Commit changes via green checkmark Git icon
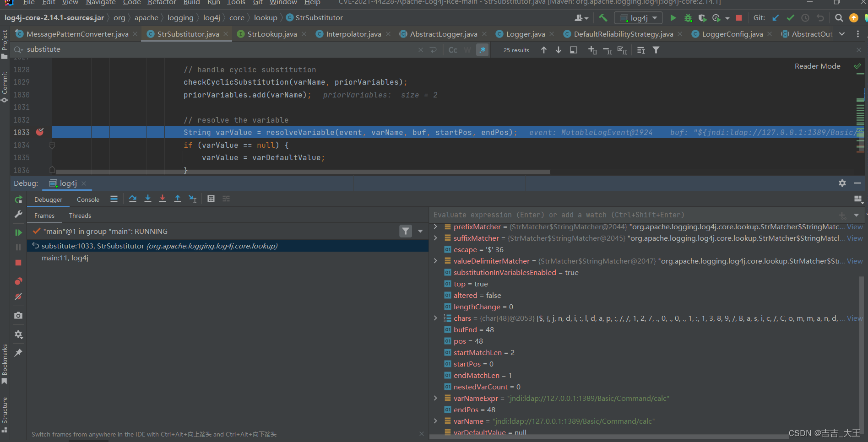Viewport: 868px width, 442px height. click(790, 18)
